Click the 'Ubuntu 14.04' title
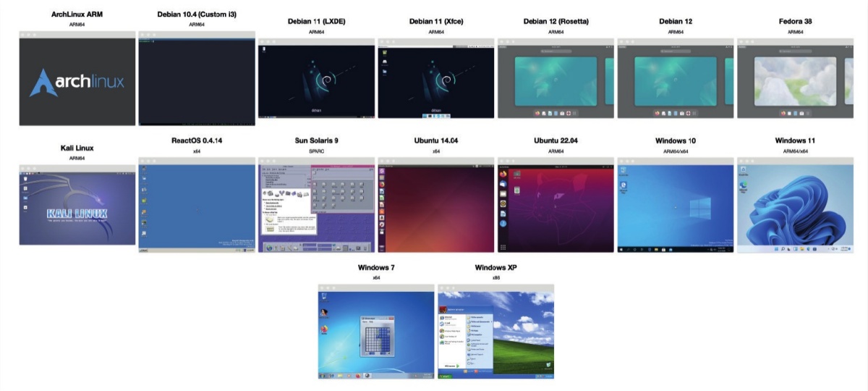Screen dimensions: 868x391 pos(436,140)
